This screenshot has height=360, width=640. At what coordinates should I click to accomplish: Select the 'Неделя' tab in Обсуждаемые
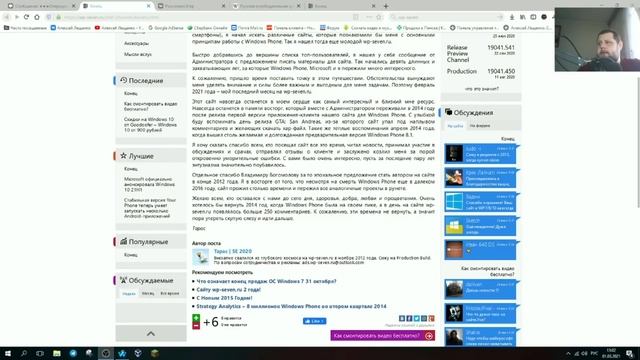tap(129, 293)
